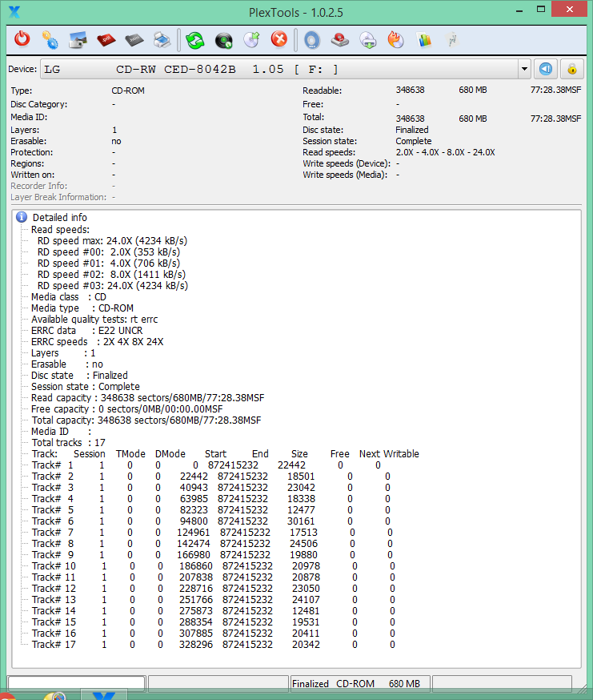Click the empty progress field in status bar
The image size is (593, 700).
(77, 683)
